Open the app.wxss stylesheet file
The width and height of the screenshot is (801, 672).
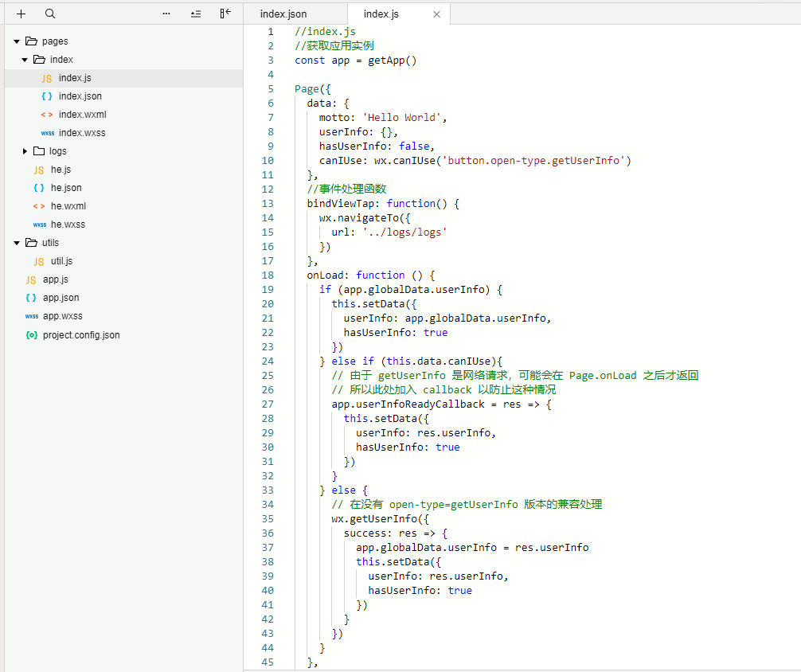[x=62, y=316]
